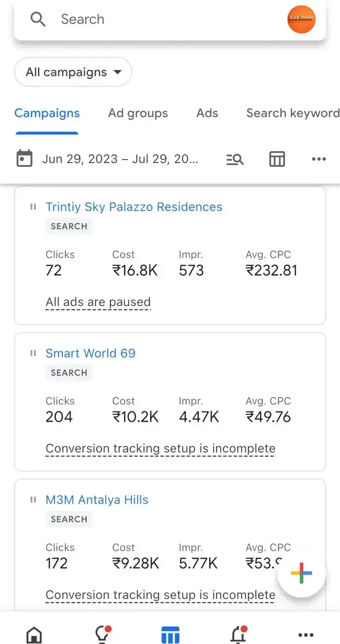Open the Recommendations lightbulb icon
The image size is (340, 644).
coord(102,634)
